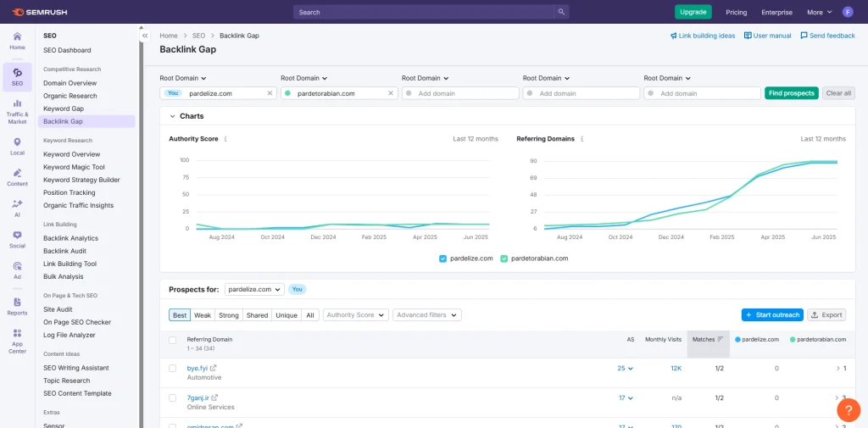
Task: Open the Pricing link
Action: pyautogui.click(x=737, y=12)
